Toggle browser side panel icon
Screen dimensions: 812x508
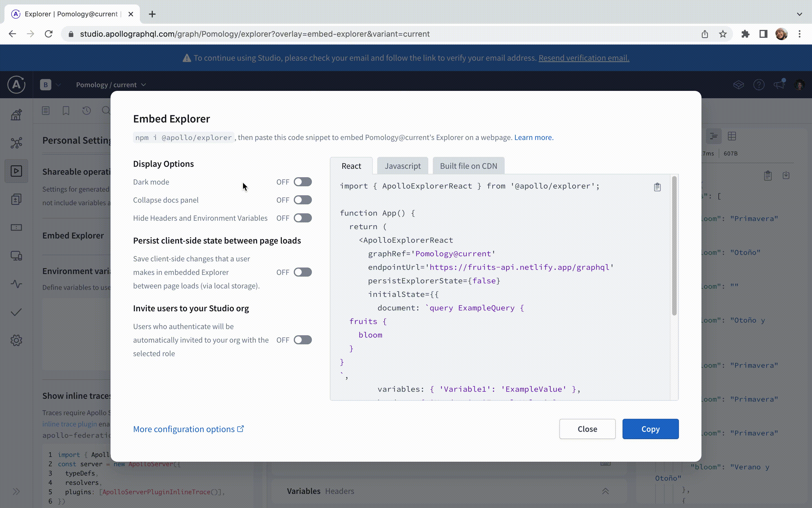click(763, 34)
